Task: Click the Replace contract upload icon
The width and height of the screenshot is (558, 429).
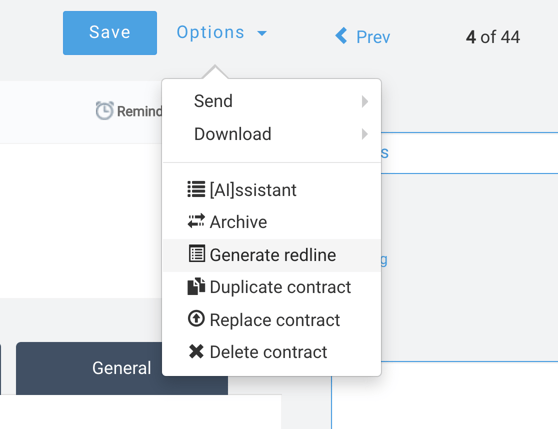Action: (196, 318)
